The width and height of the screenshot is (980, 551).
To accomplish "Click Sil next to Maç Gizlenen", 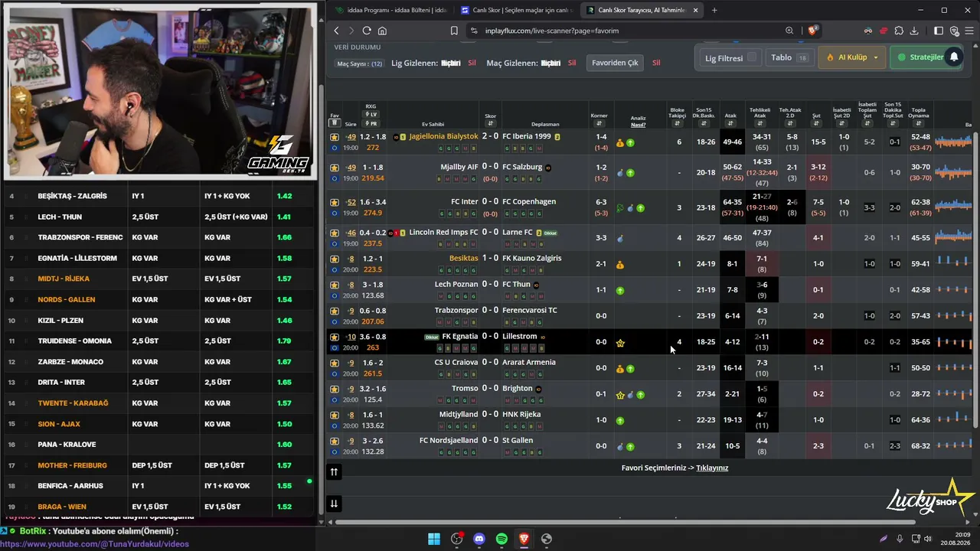I will [x=572, y=63].
